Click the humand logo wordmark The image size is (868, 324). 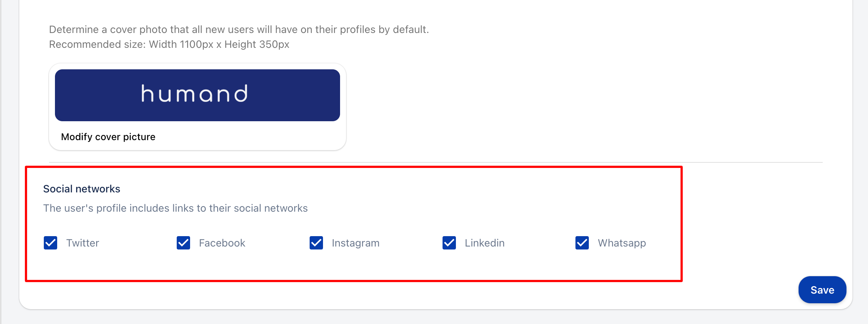click(x=194, y=93)
